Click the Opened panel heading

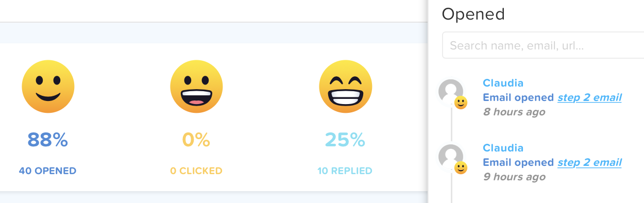pyautogui.click(x=473, y=14)
